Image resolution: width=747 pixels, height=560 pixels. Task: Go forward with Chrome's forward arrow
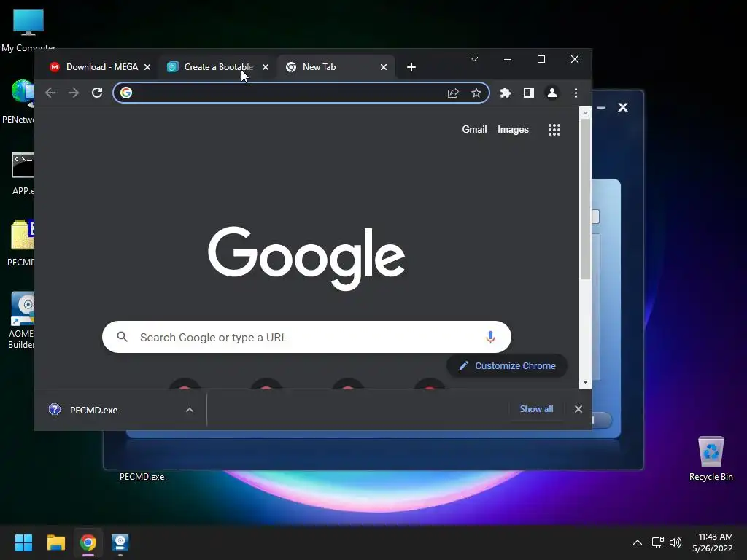74,93
